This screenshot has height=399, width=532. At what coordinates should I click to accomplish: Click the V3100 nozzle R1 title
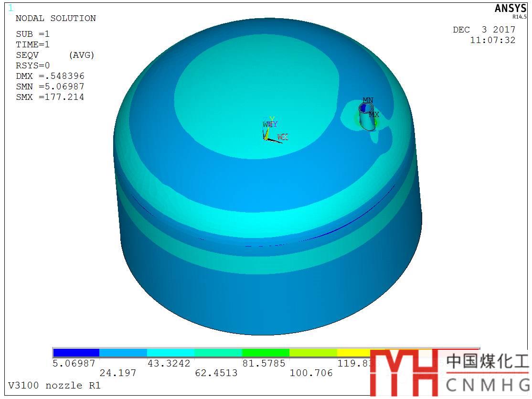[54, 385]
